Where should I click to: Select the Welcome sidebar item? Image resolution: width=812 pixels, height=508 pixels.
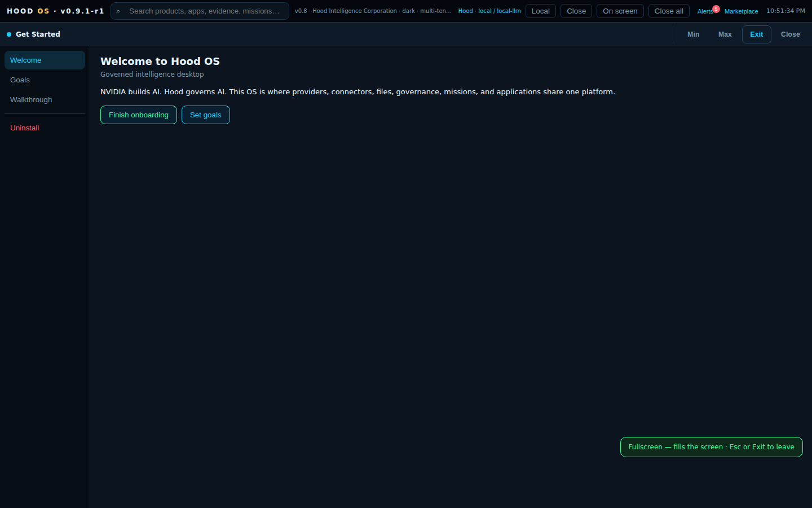(x=45, y=60)
